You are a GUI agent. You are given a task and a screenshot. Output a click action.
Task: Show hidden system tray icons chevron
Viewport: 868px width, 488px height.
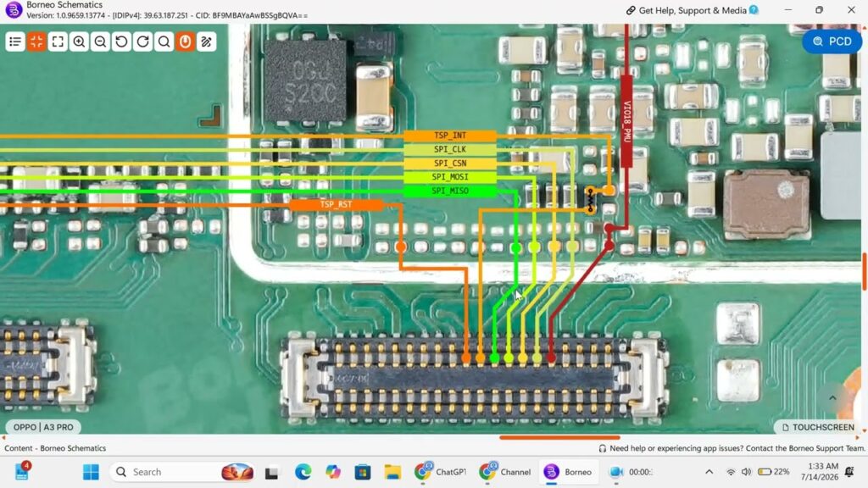coord(709,472)
